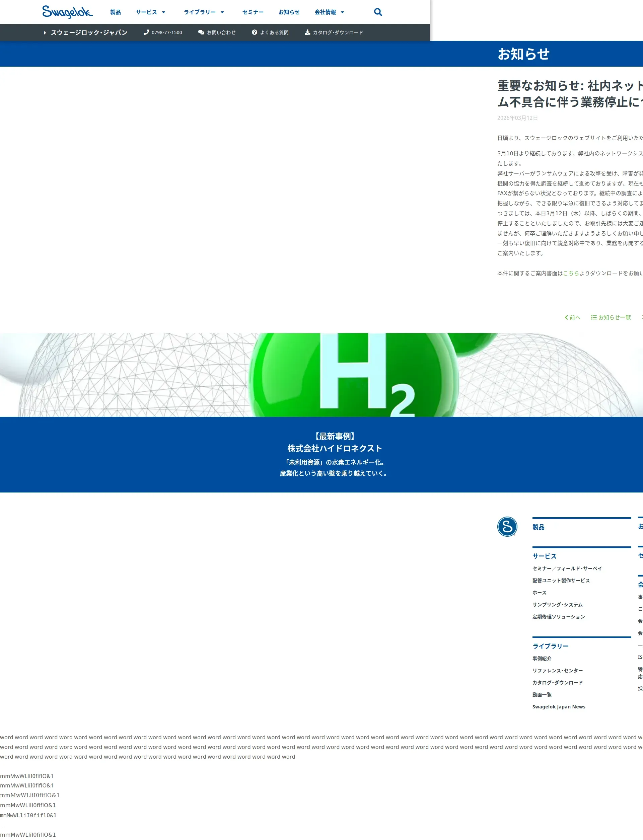Click the よくある質問 question mark icon
643x840 pixels.
pos(254,32)
